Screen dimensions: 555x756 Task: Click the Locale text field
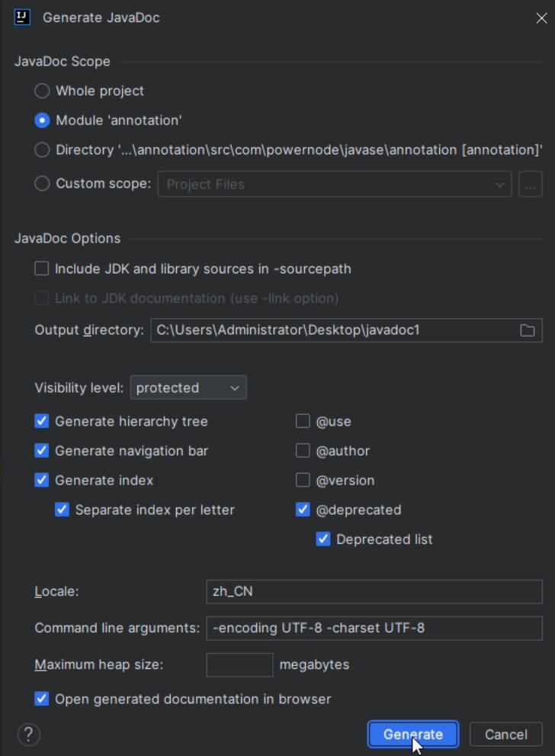(x=374, y=591)
